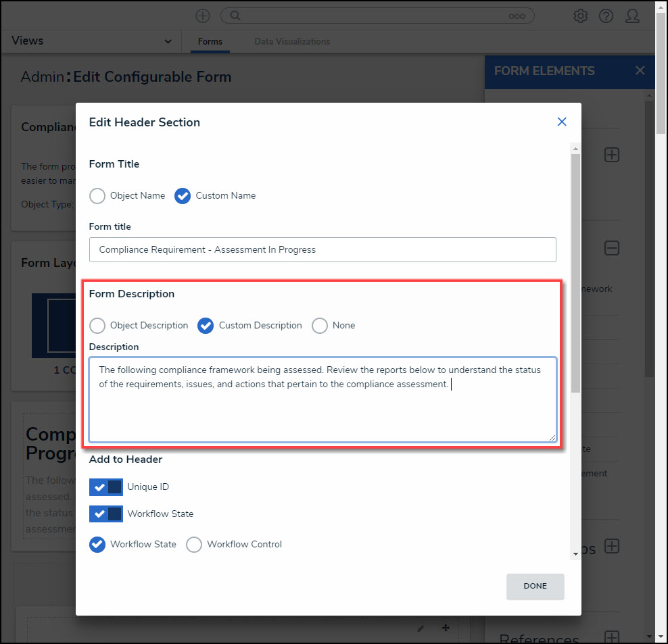
Task: Toggle the Unique ID switch
Action: click(x=106, y=487)
